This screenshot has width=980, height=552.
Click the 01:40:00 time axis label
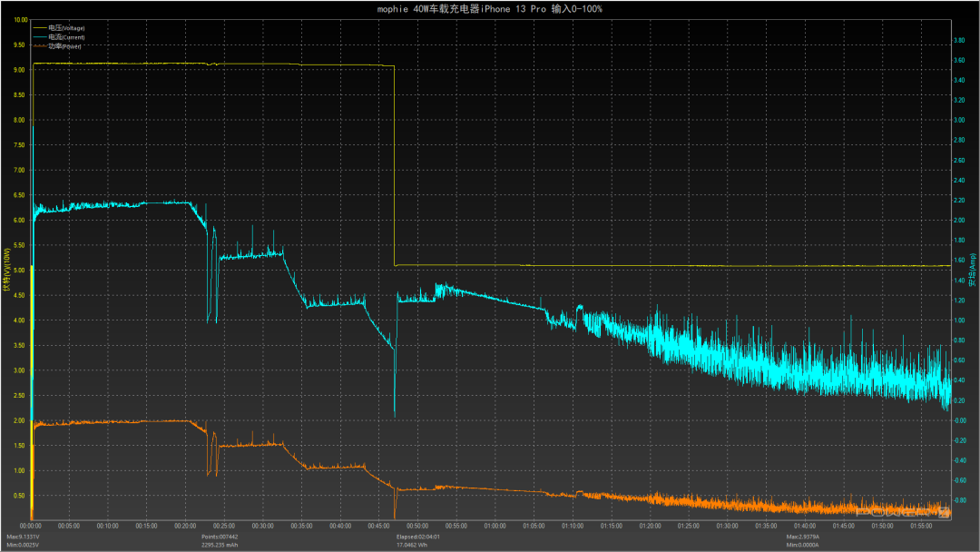(805, 527)
